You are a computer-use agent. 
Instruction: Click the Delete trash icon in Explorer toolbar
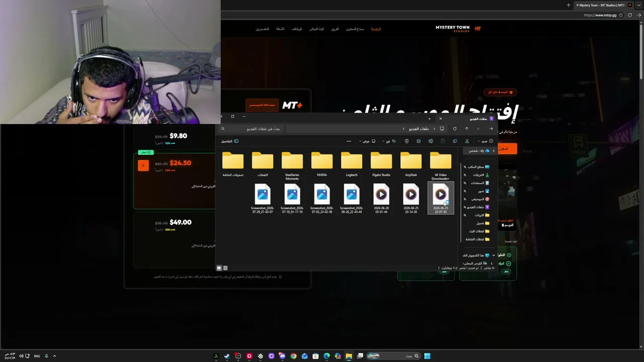point(407,141)
